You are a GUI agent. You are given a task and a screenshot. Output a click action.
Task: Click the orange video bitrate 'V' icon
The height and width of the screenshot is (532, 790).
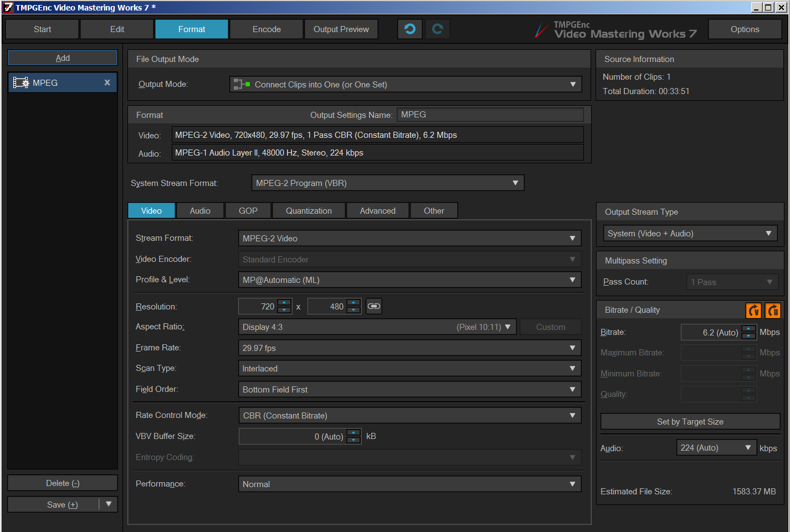click(x=753, y=311)
